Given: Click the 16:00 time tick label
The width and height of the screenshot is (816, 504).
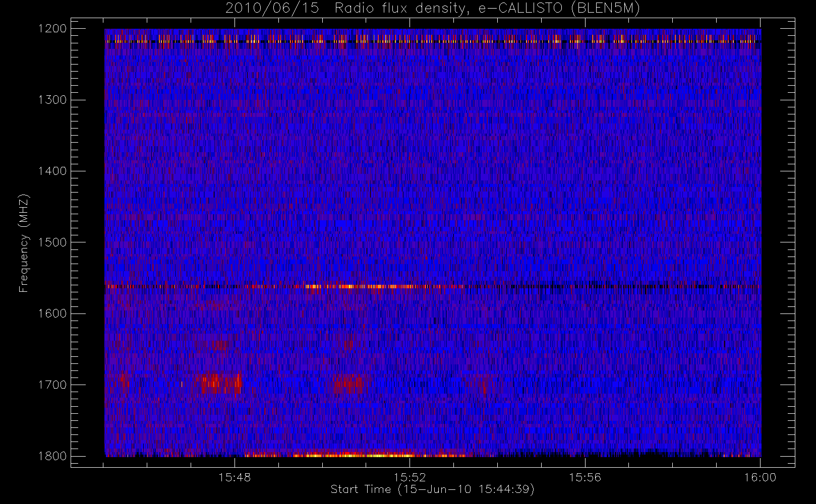Looking at the screenshot, I should tap(760, 477).
